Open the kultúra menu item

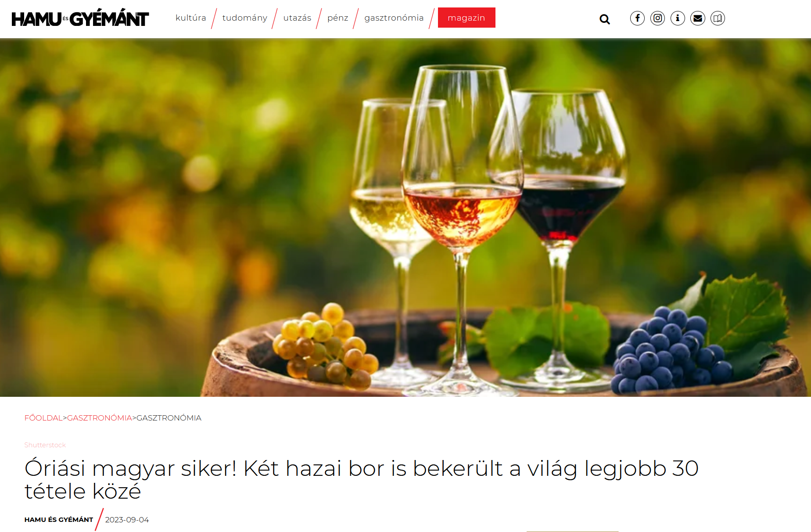tap(191, 18)
